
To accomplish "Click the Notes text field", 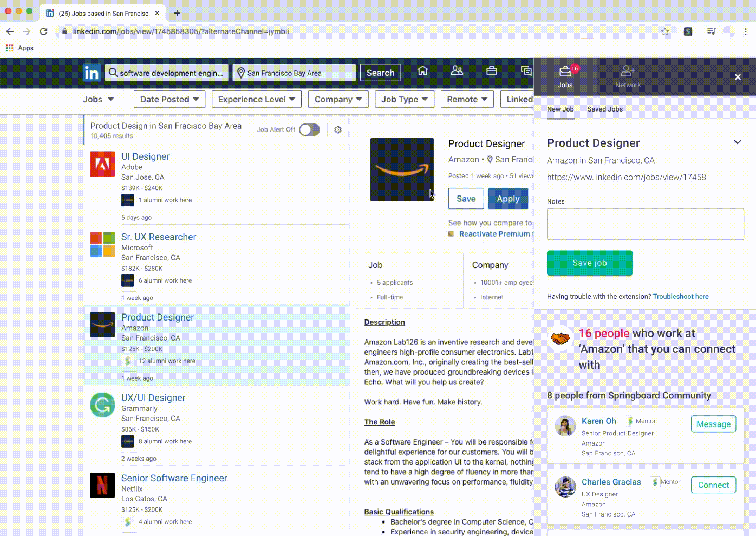I will [x=646, y=224].
